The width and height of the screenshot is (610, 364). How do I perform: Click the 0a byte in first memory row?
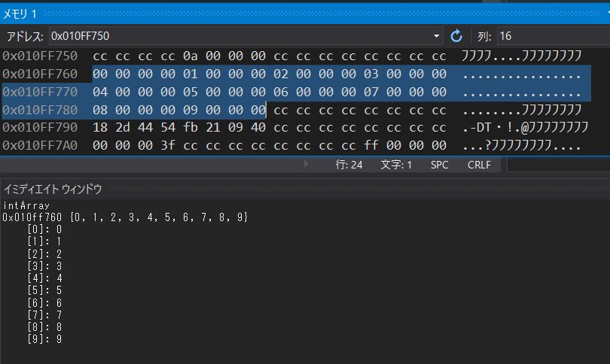tap(191, 56)
